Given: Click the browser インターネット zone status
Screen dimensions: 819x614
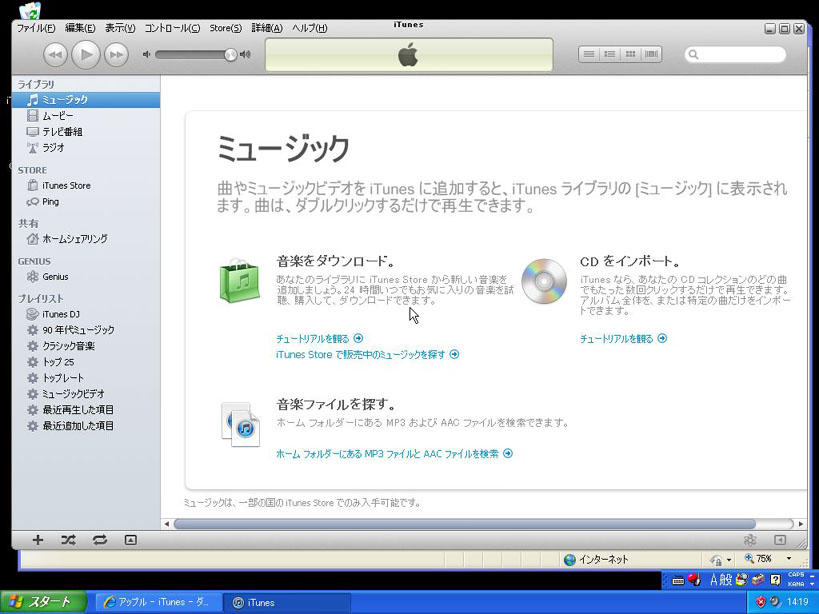Looking at the screenshot, I should pos(596,560).
